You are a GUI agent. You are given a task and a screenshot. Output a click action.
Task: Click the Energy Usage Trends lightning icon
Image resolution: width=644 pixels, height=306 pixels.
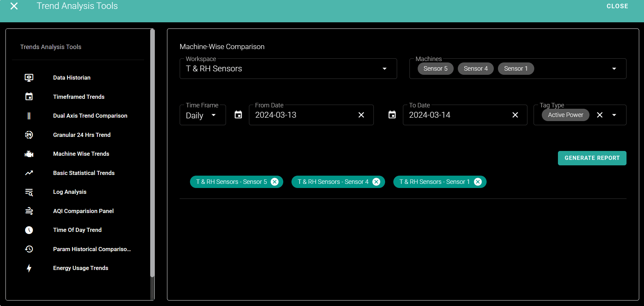[x=29, y=268]
